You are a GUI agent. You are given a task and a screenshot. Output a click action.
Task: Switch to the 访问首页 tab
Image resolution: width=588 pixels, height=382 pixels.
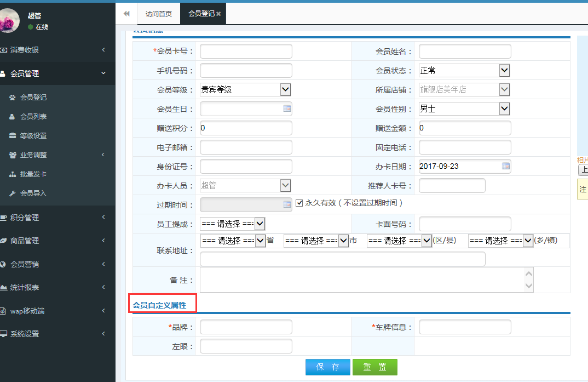(158, 14)
